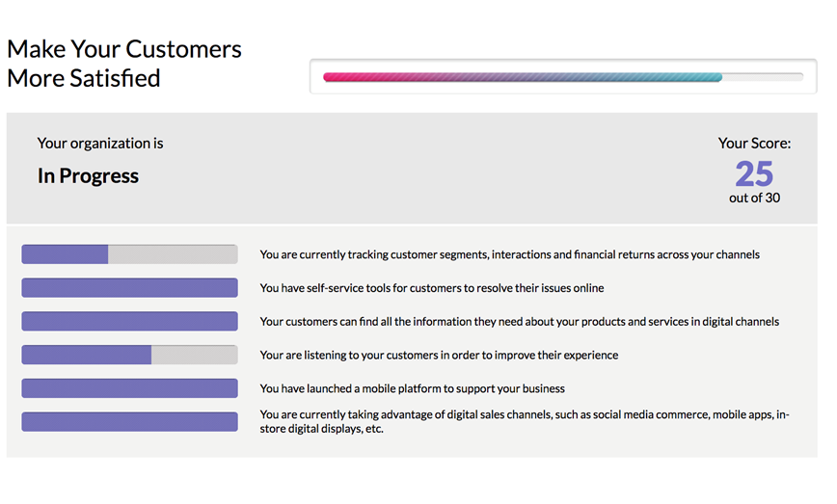Click the gray unfilled part of the tracking bar
The height and width of the screenshot is (504, 837).
[x=173, y=254]
